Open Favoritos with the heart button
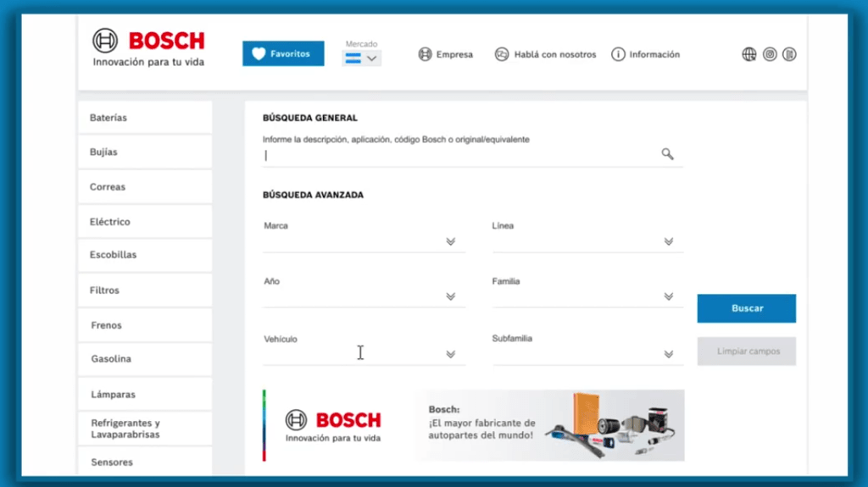 tap(283, 53)
